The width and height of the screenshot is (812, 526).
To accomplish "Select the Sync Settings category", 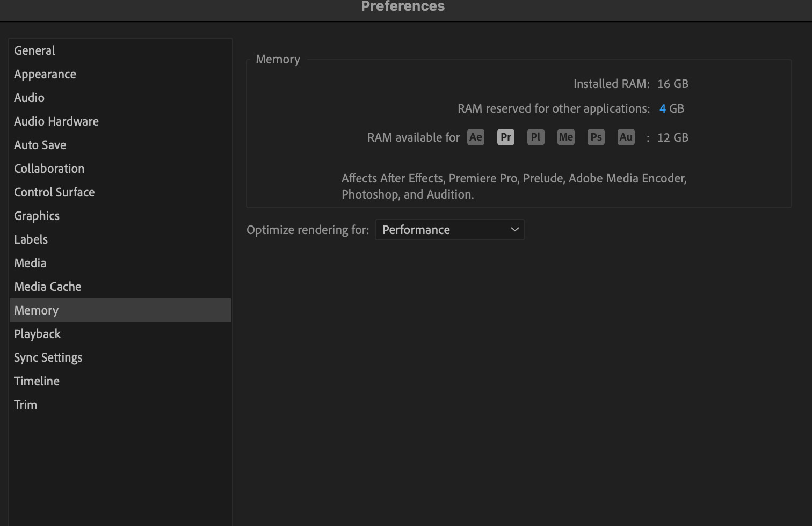I will (x=48, y=357).
